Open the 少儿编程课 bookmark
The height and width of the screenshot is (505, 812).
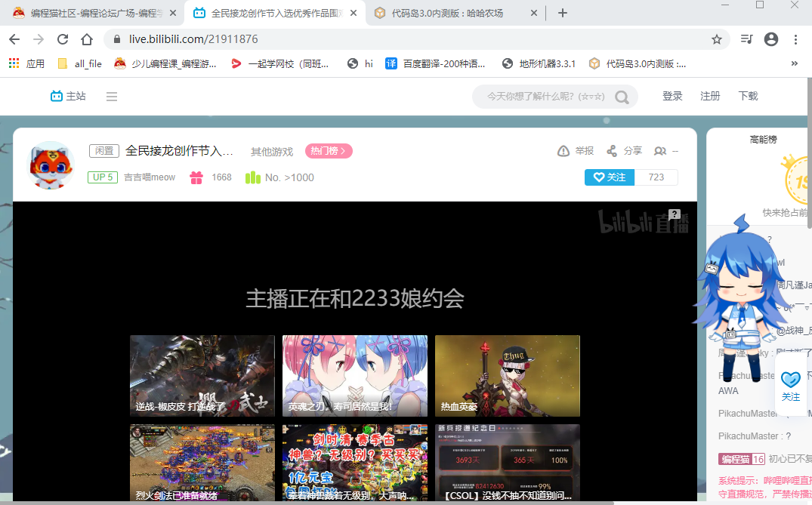[x=165, y=63]
